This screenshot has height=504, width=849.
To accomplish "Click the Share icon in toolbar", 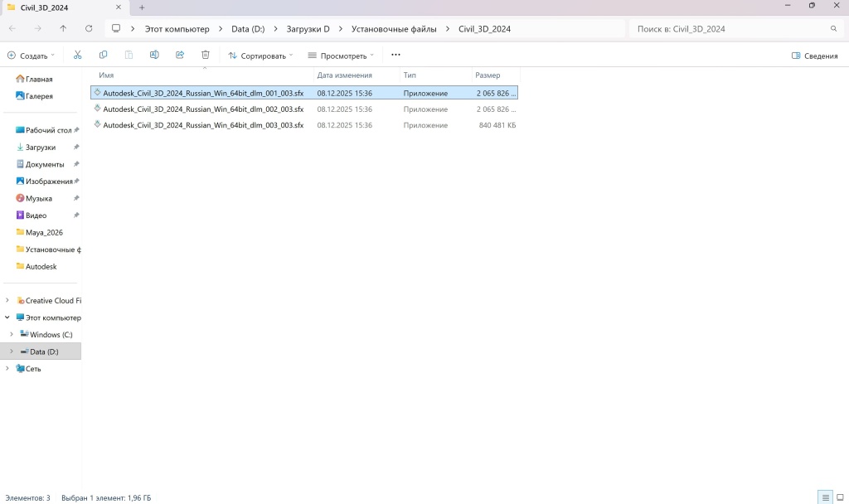I will coord(180,56).
